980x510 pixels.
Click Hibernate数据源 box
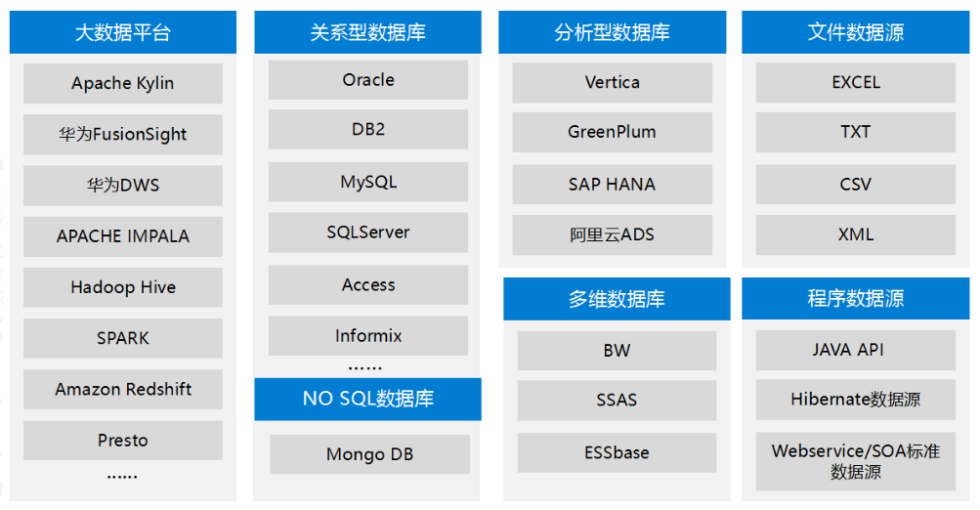point(856,400)
